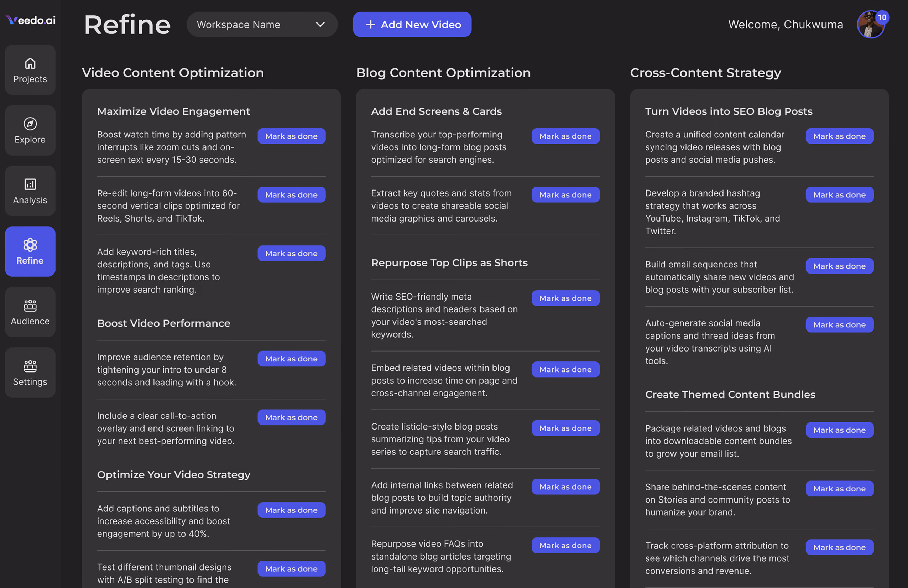Screen dimensions: 908x588
Task: Open Explore via the compass icon
Action: (x=30, y=124)
